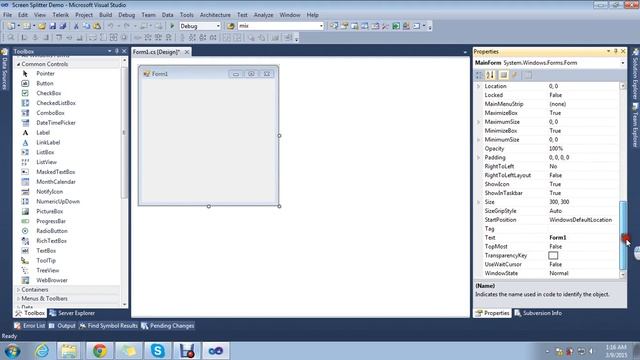Expand the Containers toolbox group
640x360 pixels.
[x=18, y=290]
